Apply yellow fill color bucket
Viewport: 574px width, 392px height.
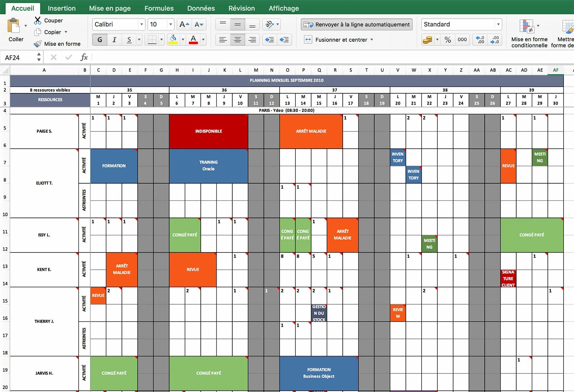[x=173, y=40]
